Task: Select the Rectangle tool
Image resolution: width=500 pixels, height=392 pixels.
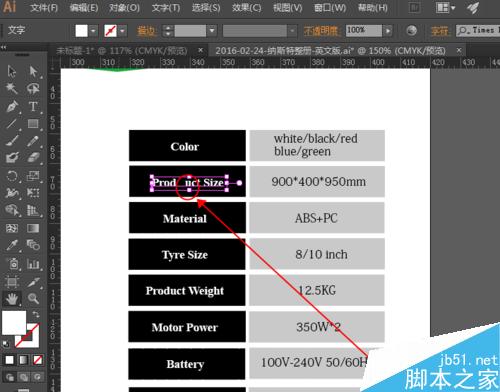Action: pos(33,124)
